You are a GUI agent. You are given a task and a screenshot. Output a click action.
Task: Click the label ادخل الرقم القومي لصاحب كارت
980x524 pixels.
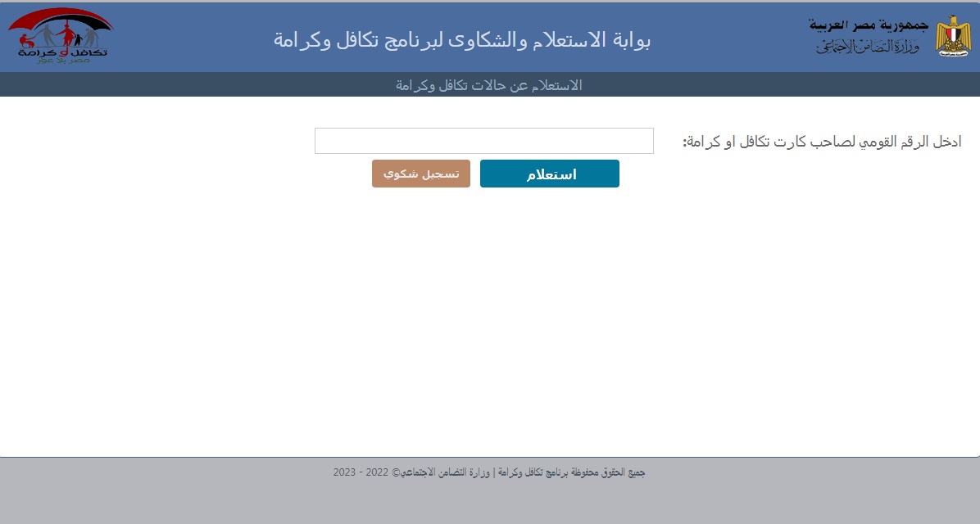coord(822,142)
